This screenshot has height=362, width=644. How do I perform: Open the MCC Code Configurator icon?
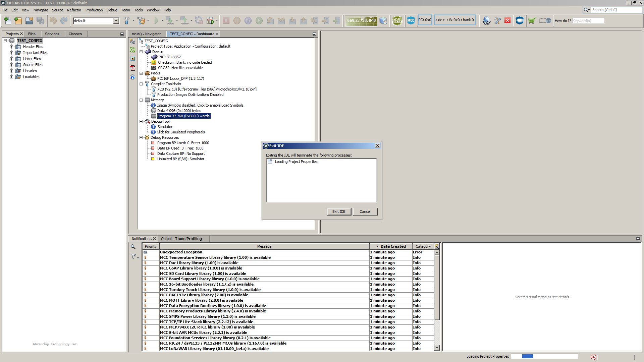click(x=411, y=21)
